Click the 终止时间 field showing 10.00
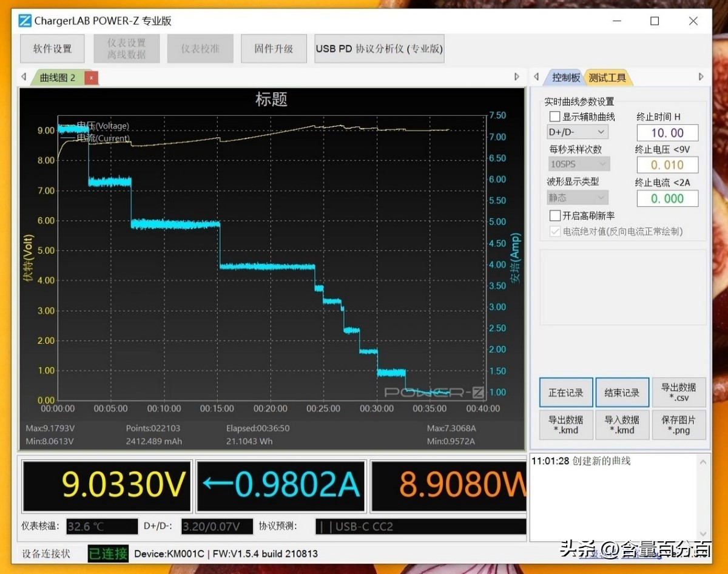The image size is (728, 574). pyautogui.click(x=667, y=132)
